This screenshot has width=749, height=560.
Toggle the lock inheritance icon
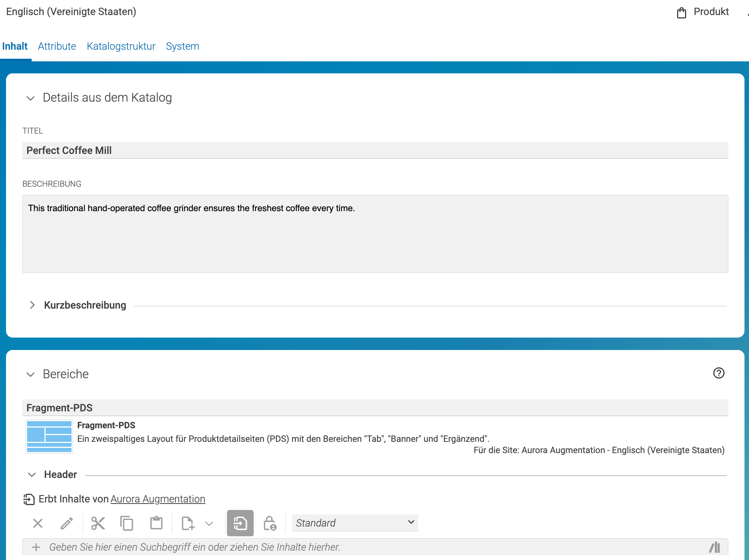pos(270,523)
